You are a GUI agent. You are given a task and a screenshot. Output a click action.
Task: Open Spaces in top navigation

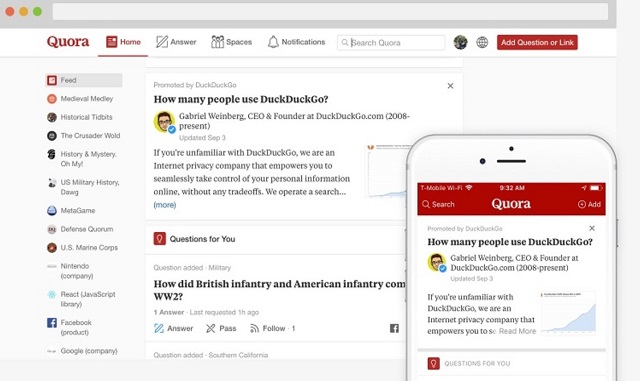click(x=231, y=42)
